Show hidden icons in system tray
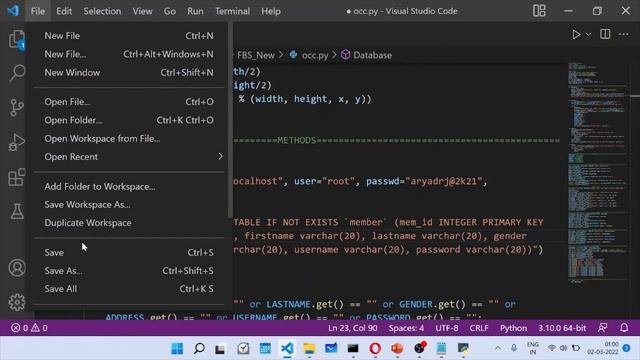The image size is (640, 360). click(x=498, y=348)
